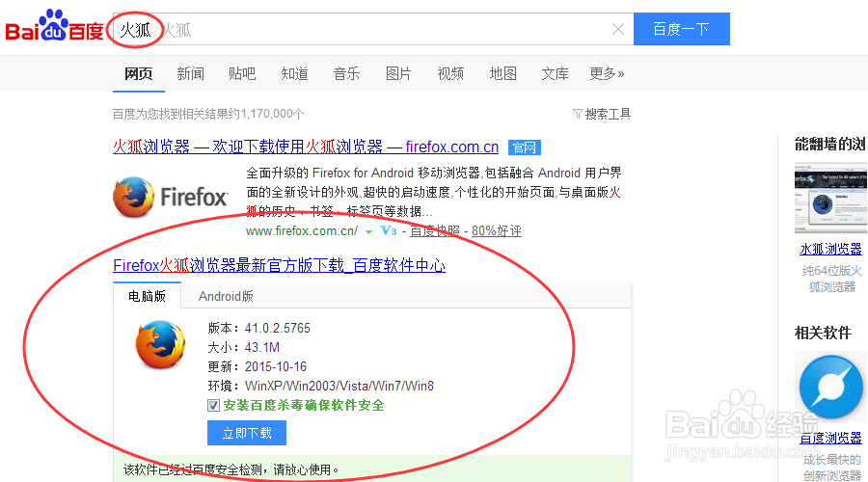
Task: Open the 水狐浏览器 sidebar thumbnail
Action: tap(830, 198)
